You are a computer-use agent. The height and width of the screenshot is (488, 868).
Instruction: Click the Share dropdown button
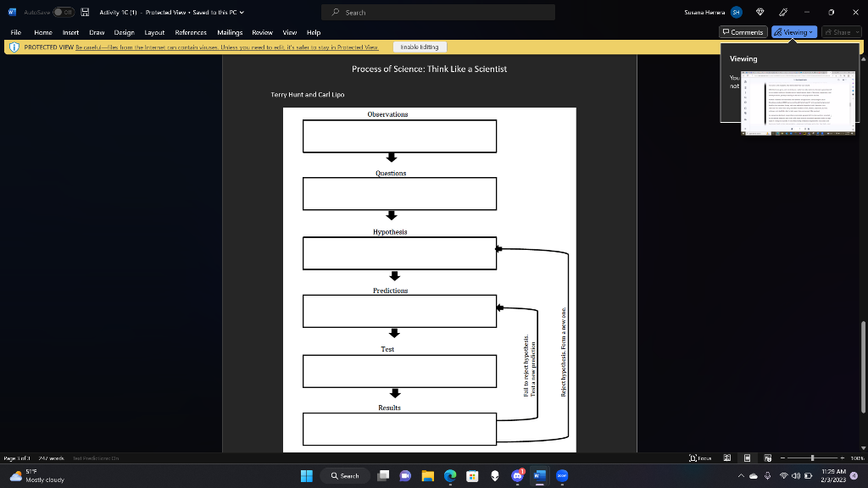click(842, 32)
